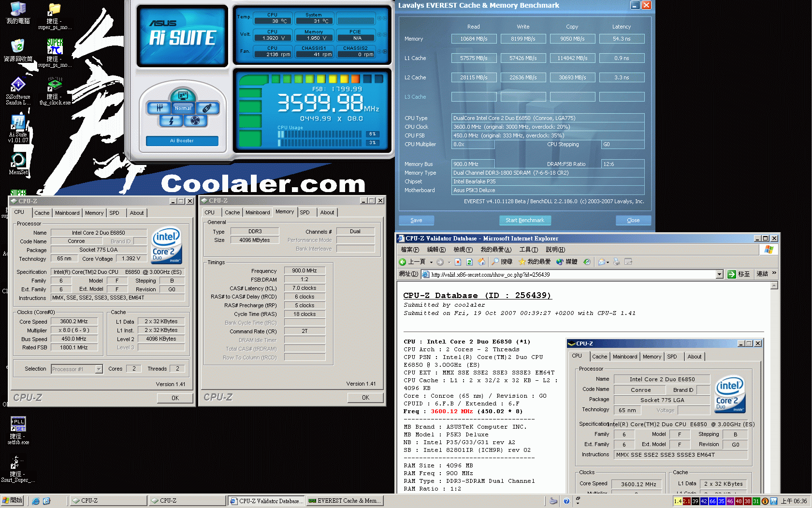Click the Internet Explorer quick launch icon
The image size is (812, 508).
point(35,501)
